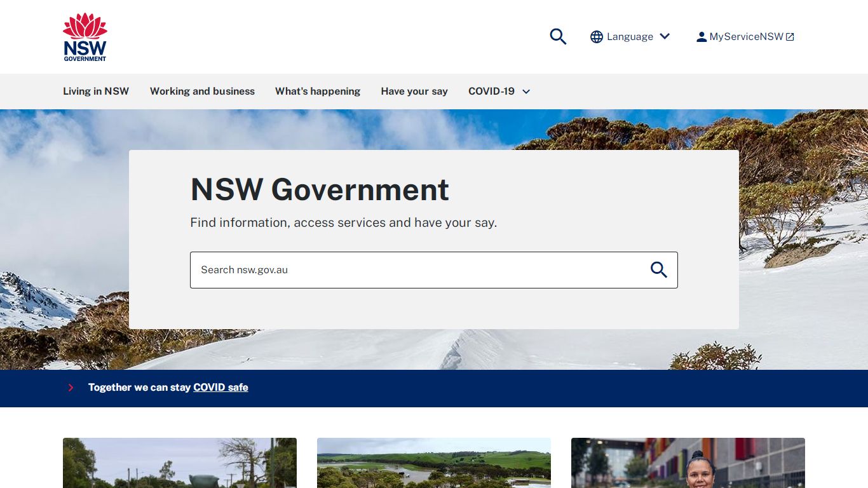
Task: Submit search with the search box magnifier
Action: click(x=659, y=270)
